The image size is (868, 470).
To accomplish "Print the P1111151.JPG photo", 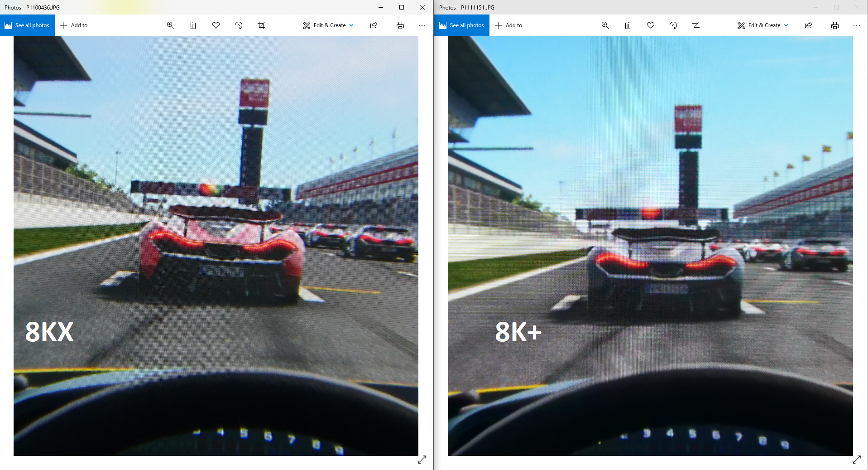I will coord(835,25).
